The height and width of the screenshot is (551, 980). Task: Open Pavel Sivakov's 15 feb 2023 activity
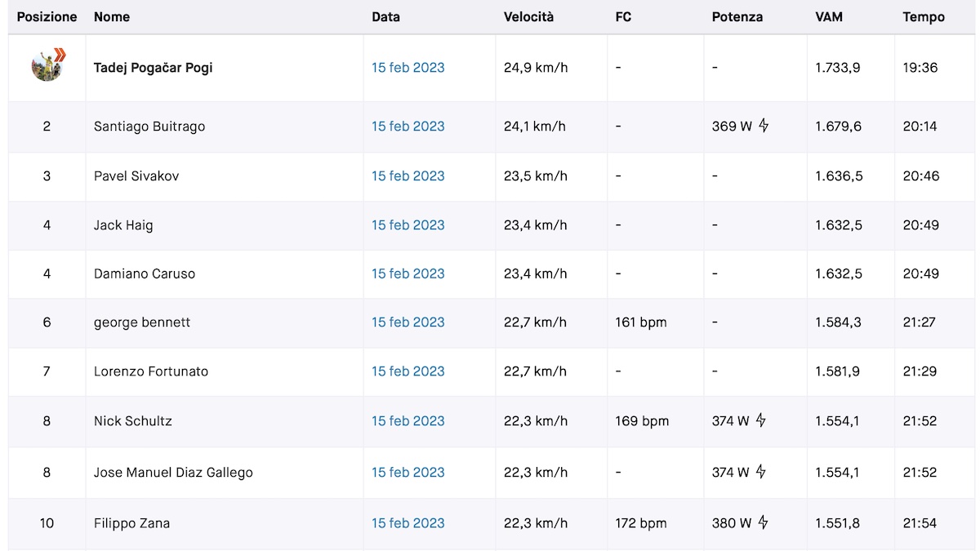click(x=408, y=176)
